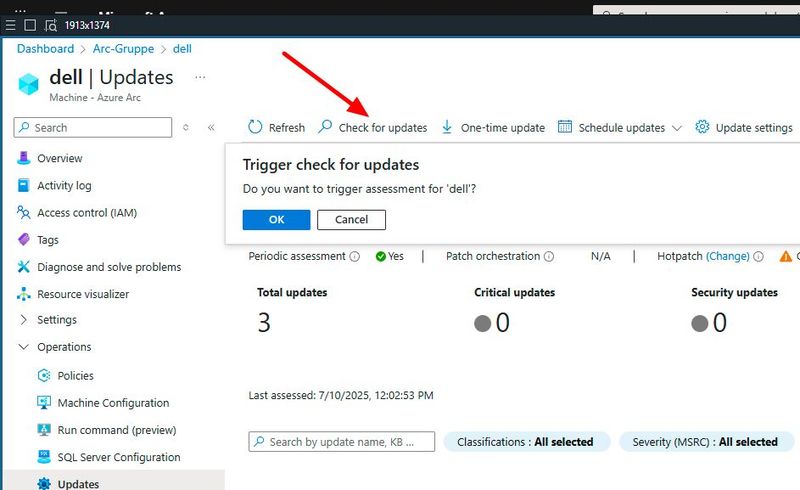Viewport: 800px width, 490px height.
Task: Click the Hotpatch info icon
Action: pos(759,256)
